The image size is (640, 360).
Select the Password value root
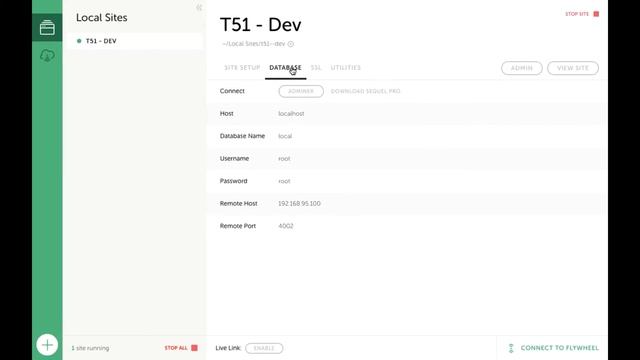pyautogui.click(x=284, y=181)
